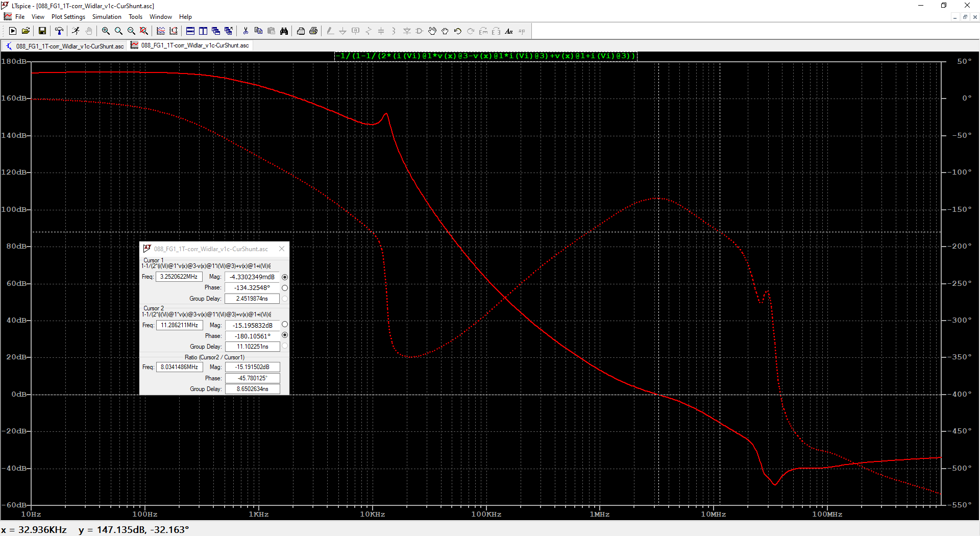Open the Plot Settings menu
This screenshot has width=980, height=536.
click(68, 17)
